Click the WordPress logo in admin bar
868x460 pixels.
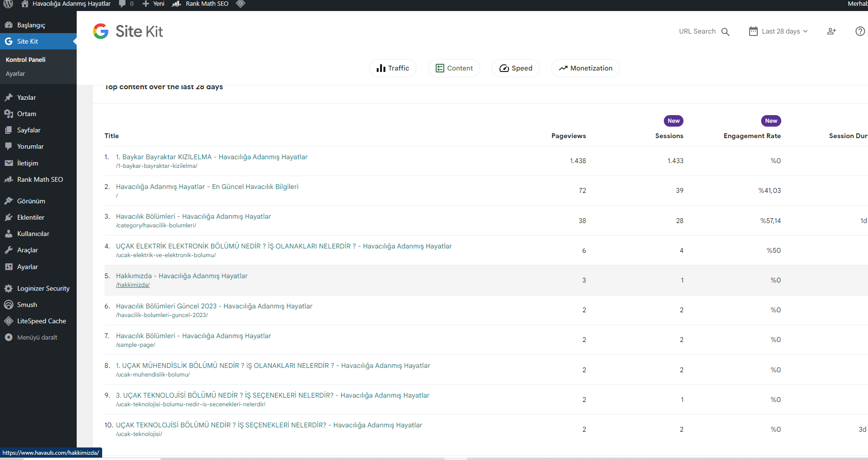pos(8,4)
